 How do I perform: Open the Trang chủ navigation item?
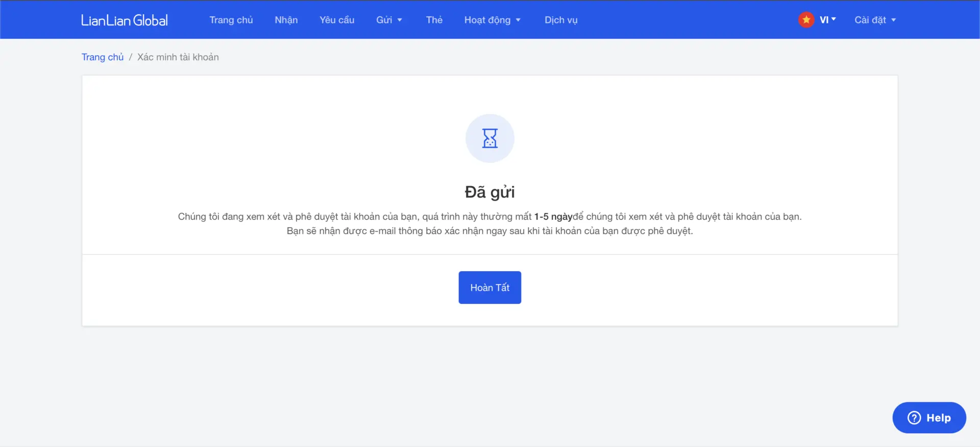point(231,20)
